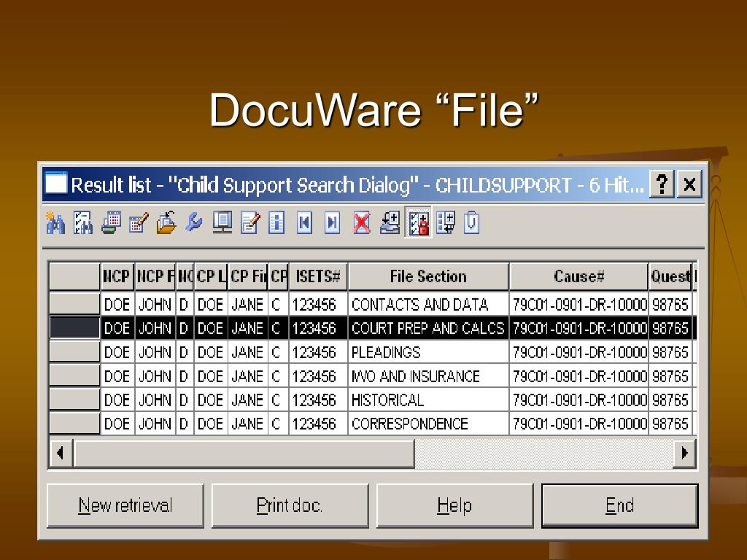Viewport: 747px width, 560px height.
Task: Select the HISTORICAL cell
Action: (x=428, y=400)
